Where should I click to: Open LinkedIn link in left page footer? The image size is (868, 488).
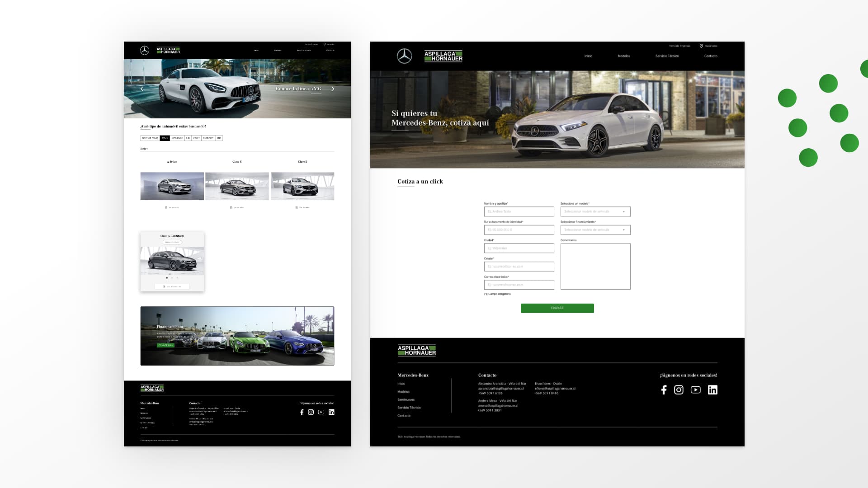pyautogui.click(x=331, y=412)
